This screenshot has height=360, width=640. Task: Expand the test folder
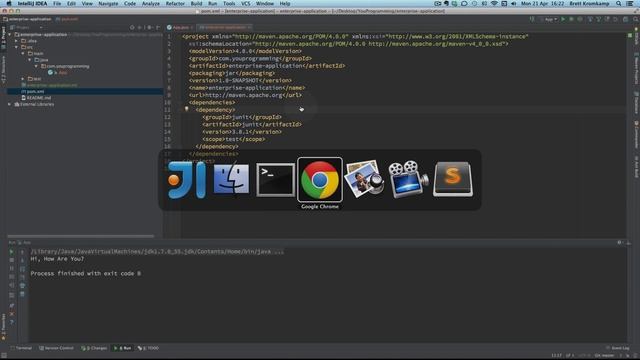pyautogui.click(x=23, y=79)
